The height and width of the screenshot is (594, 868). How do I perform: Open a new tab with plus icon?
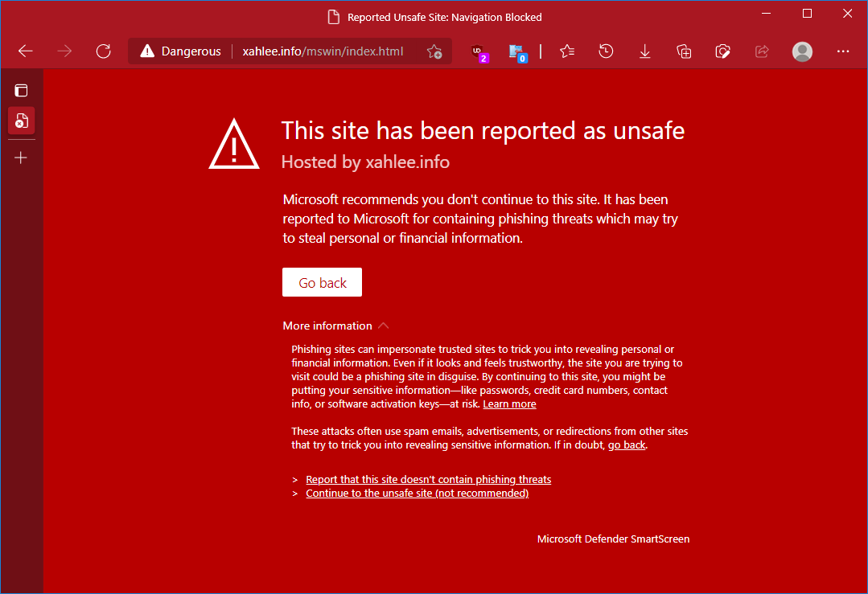pos(21,158)
